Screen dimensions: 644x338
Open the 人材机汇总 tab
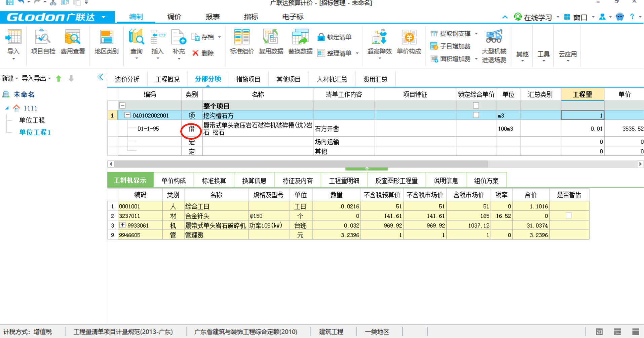tap(332, 79)
